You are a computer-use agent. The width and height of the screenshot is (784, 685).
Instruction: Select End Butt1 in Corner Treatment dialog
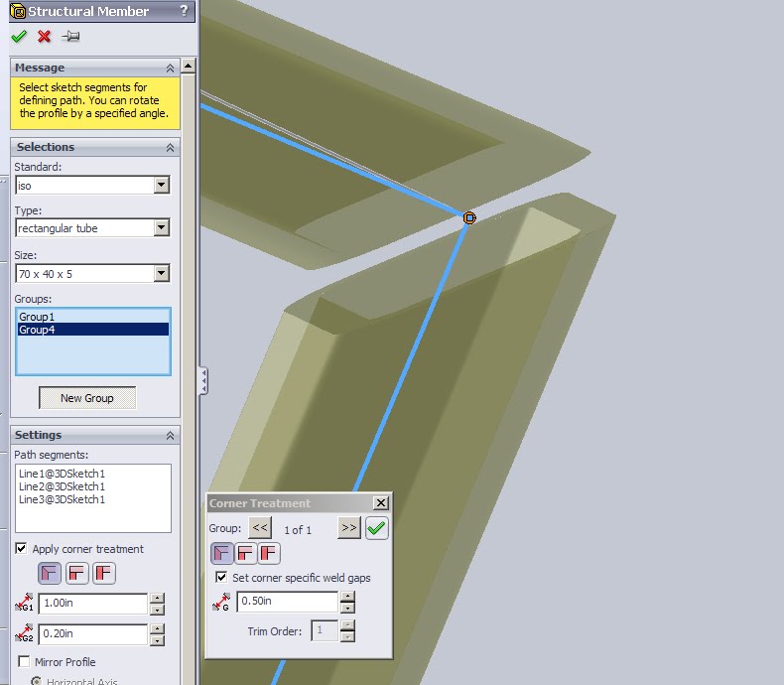245,553
